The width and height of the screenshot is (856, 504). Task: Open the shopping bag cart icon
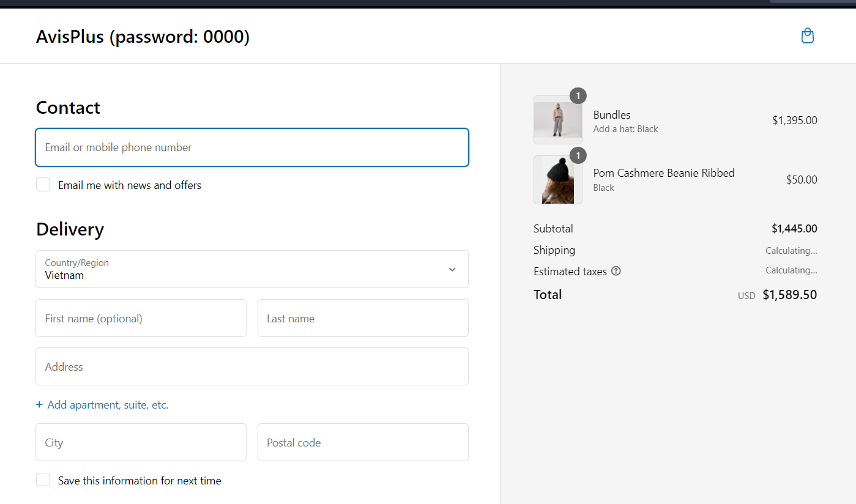pyautogui.click(x=807, y=36)
